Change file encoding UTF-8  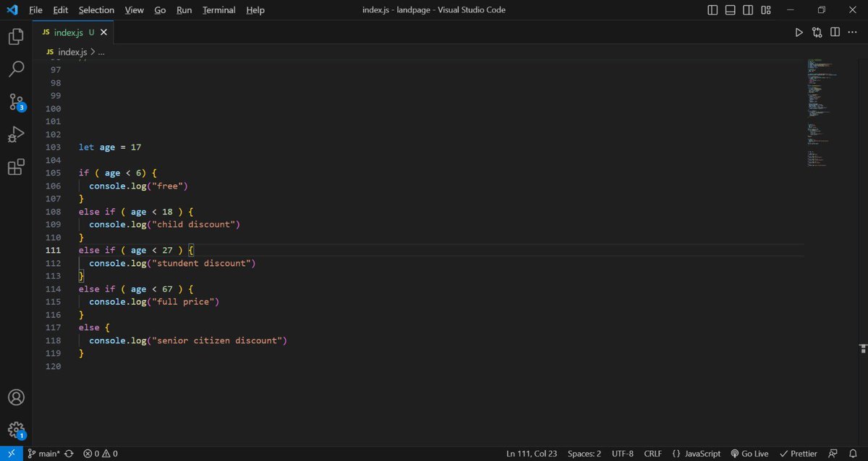point(622,454)
